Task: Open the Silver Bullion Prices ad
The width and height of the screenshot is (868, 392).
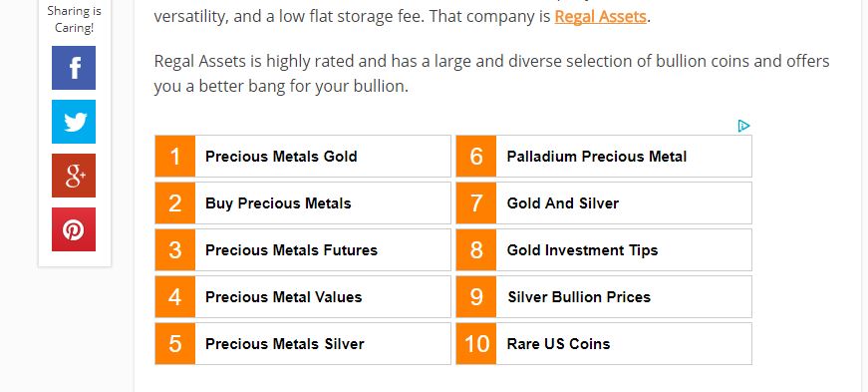Action: point(604,296)
